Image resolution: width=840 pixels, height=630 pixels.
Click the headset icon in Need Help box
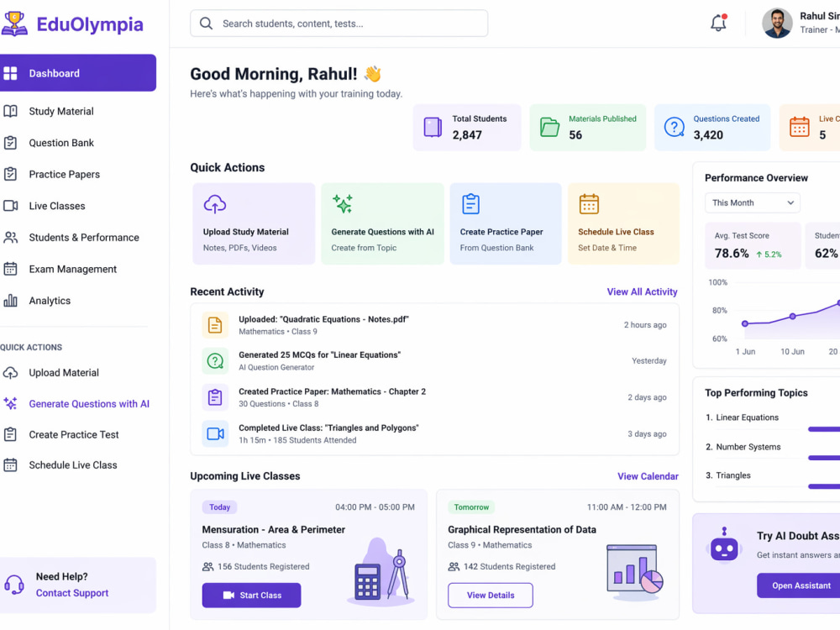click(14, 585)
